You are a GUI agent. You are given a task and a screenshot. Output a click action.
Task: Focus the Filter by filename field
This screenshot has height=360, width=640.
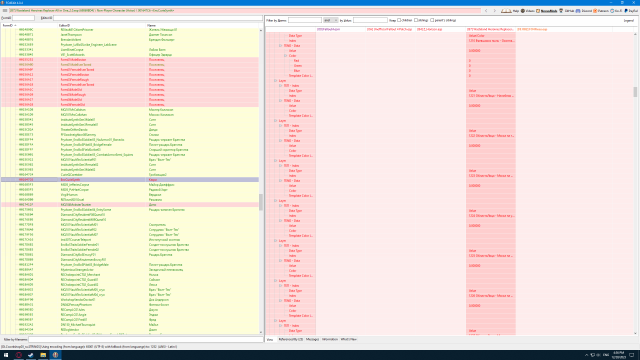145,339
